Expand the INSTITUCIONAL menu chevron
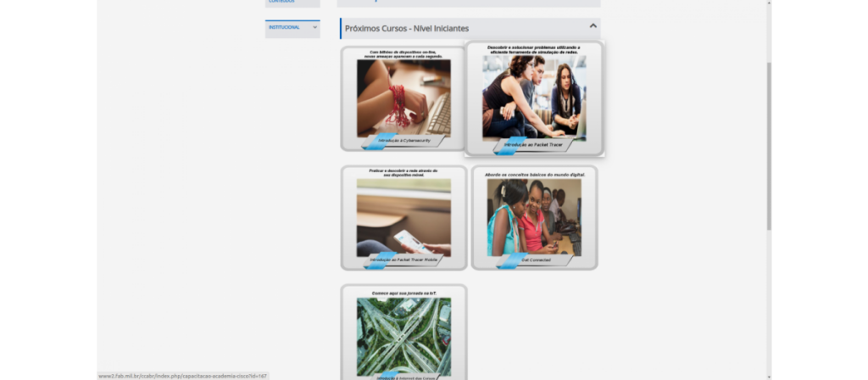The width and height of the screenshot is (868, 380). coord(315,27)
